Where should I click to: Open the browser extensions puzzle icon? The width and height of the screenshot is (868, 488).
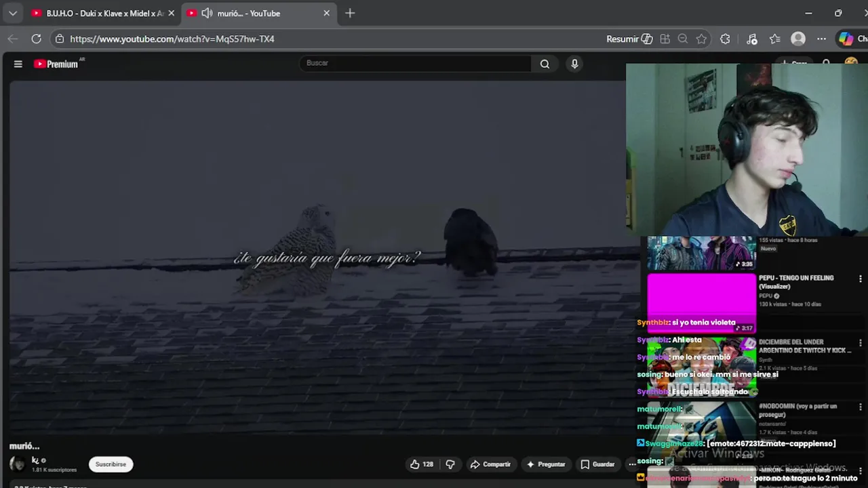(x=725, y=39)
